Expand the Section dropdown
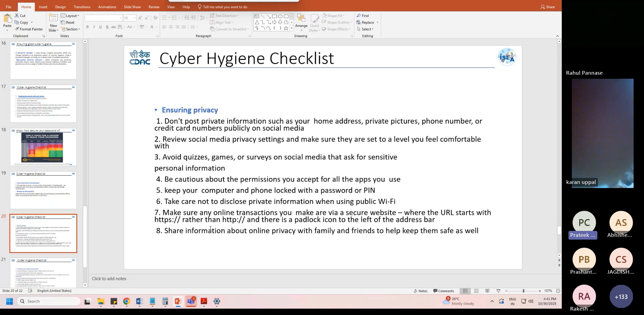The image size is (644, 315). [x=70, y=29]
